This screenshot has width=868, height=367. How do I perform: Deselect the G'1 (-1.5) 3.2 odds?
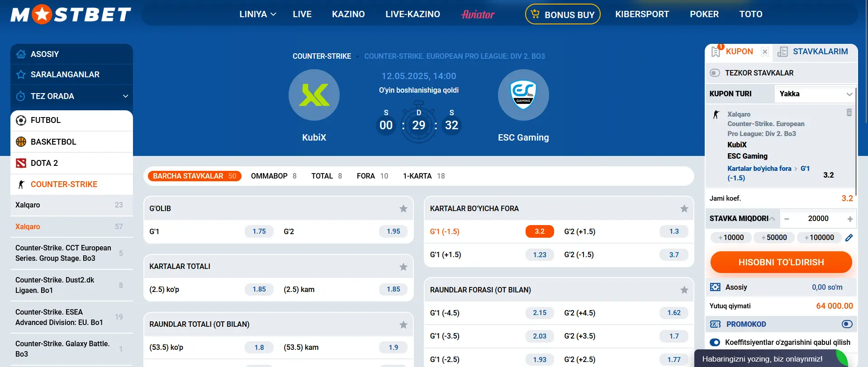(x=540, y=231)
